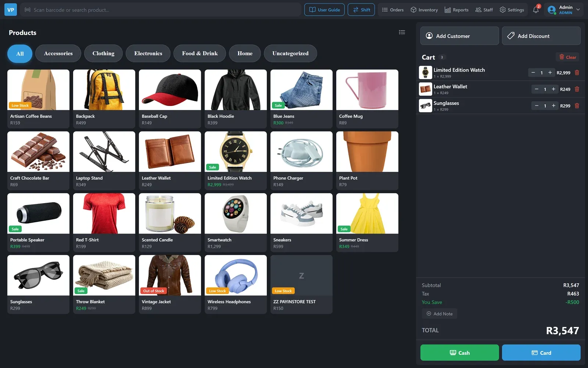Decrease Sunglasses quantity in cart
Image resolution: width=588 pixels, height=368 pixels.
click(x=537, y=106)
